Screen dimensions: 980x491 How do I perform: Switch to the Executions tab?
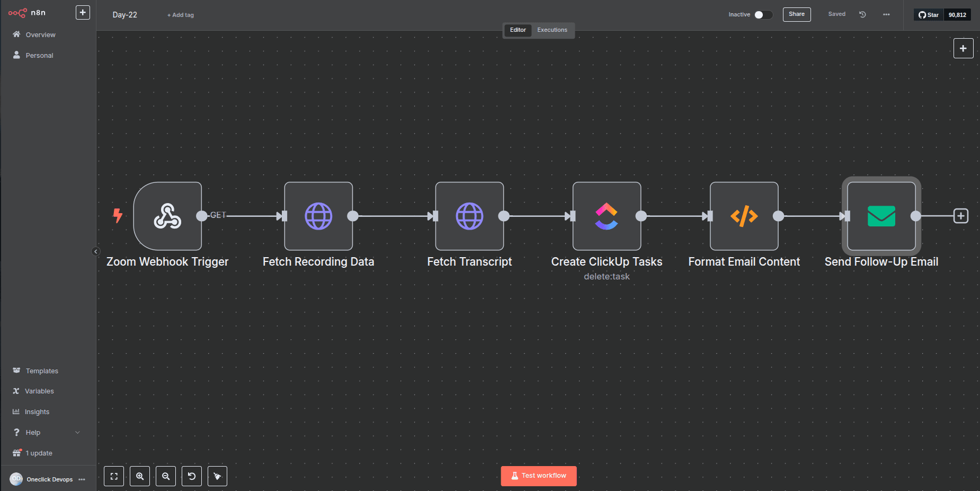click(552, 30)
